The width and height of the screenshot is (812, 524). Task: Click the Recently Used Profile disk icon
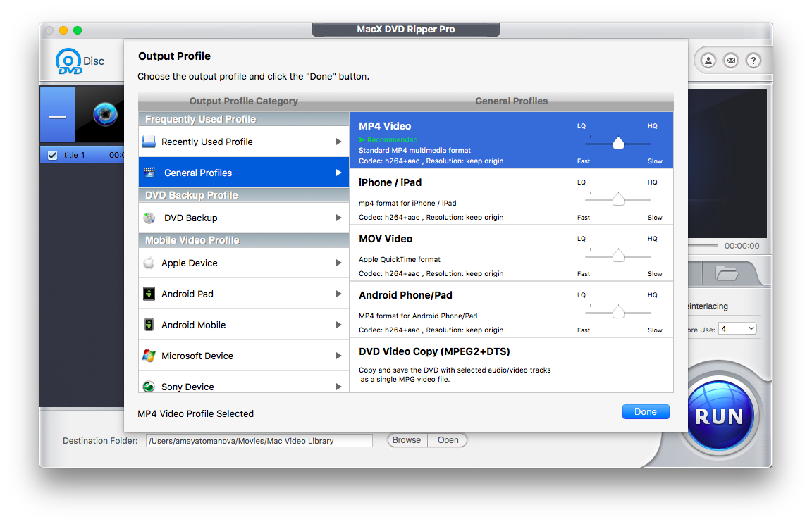(x=149, y=142)
